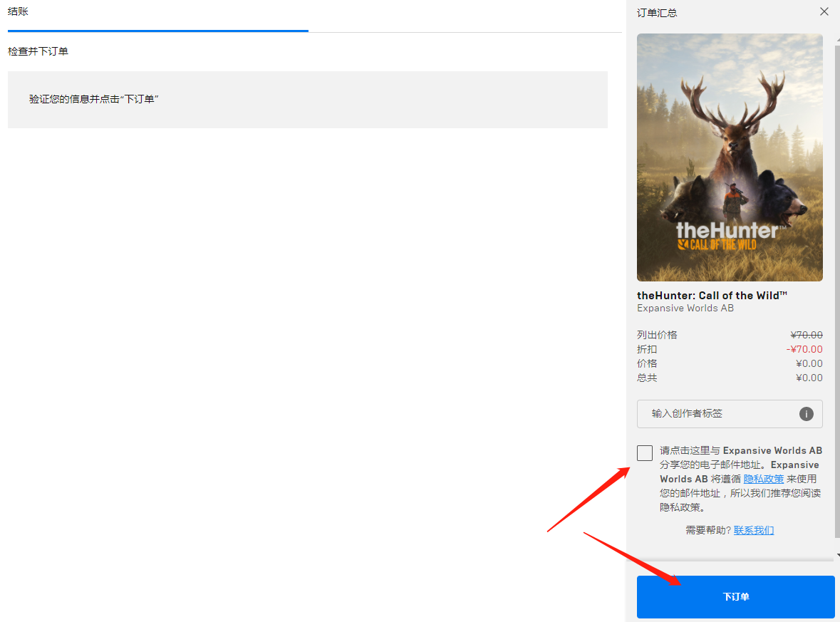Click the 验证您的信息 message box
The height and width of the screenshot is (622, 840).
pyautogui.click(x=307, y=100)
